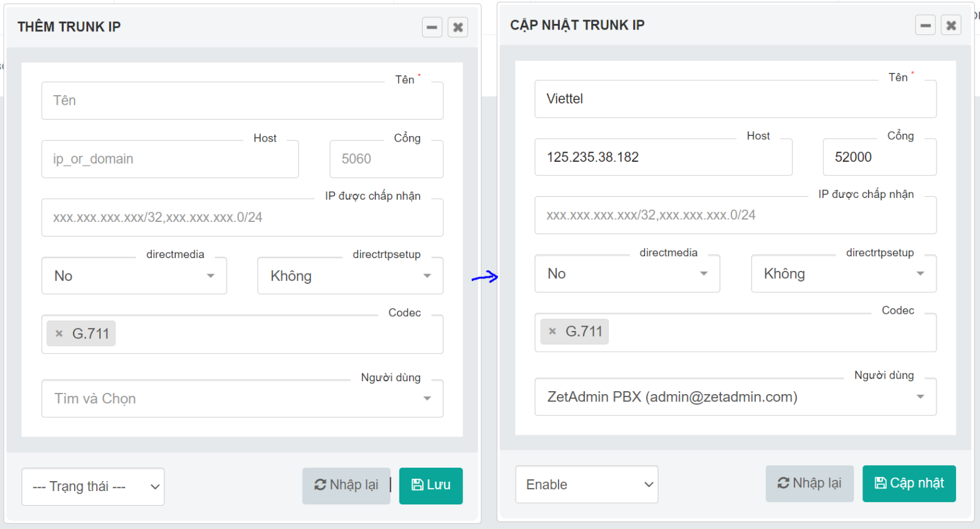Select the Host field containing 125.235.38.182
The image size is (980, 529).
(x=663, y=157)
